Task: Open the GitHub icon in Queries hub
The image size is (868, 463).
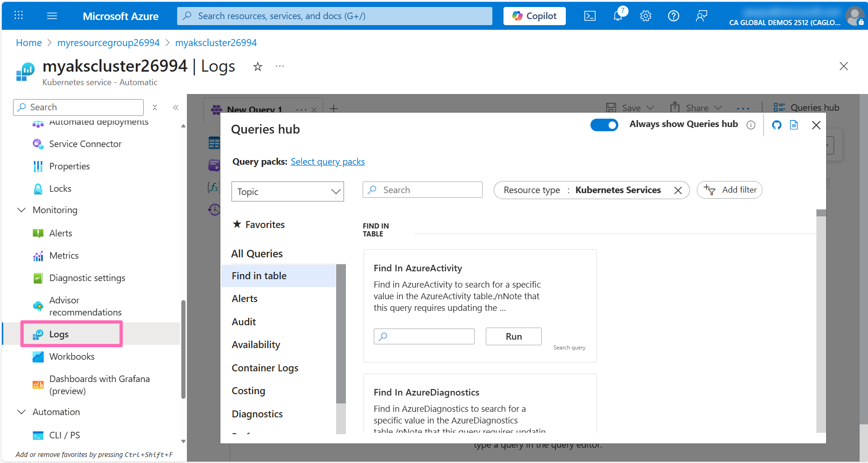Action: coord(776,125)
